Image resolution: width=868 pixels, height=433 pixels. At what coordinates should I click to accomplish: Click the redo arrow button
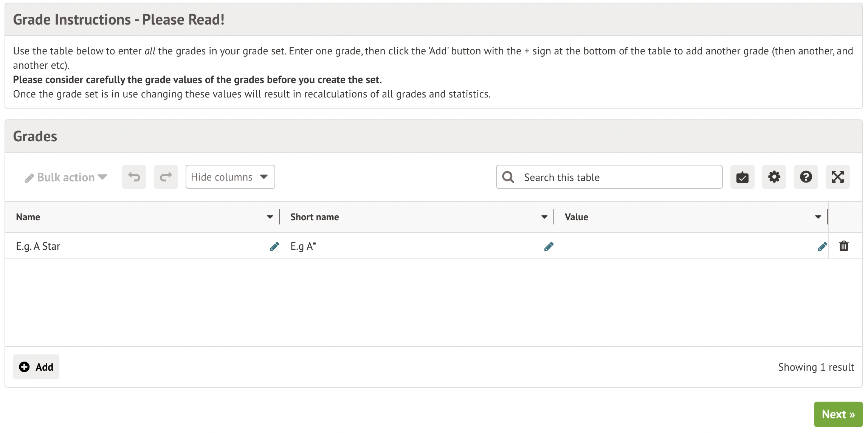tap(166, 177)
